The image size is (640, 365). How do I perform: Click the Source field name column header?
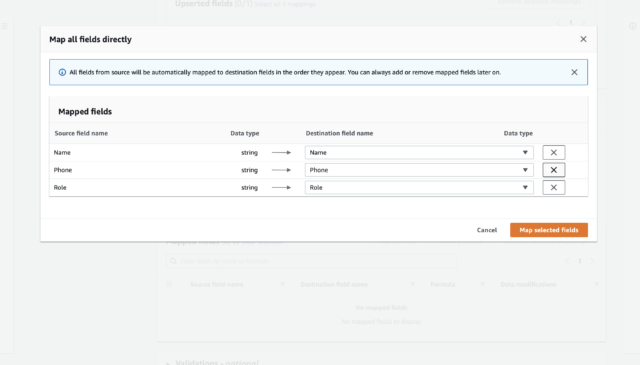coord(81,133)
